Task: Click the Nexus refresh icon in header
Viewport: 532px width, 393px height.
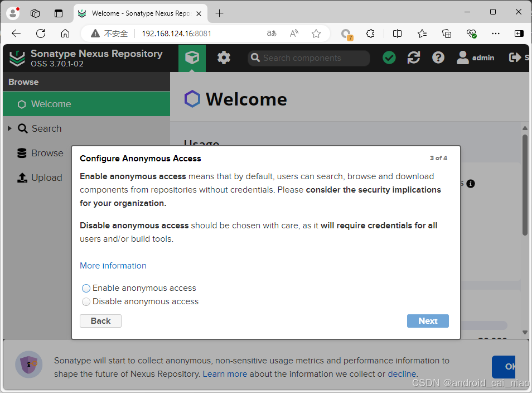Action: coord(414,57)
